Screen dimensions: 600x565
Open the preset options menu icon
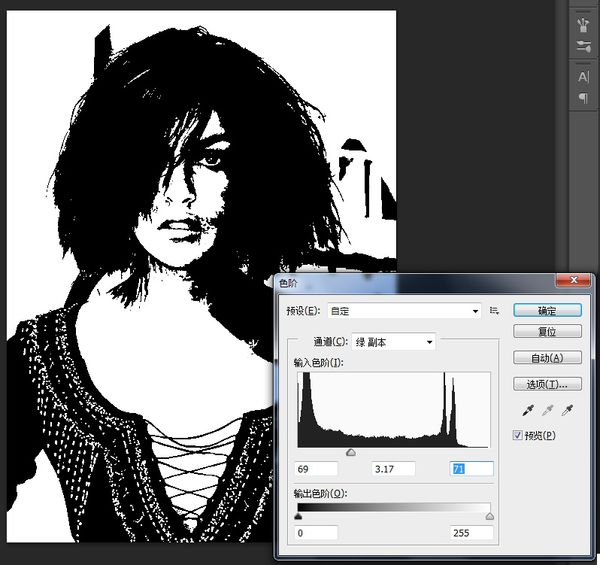pyautogui.click(x=494, y=311)
